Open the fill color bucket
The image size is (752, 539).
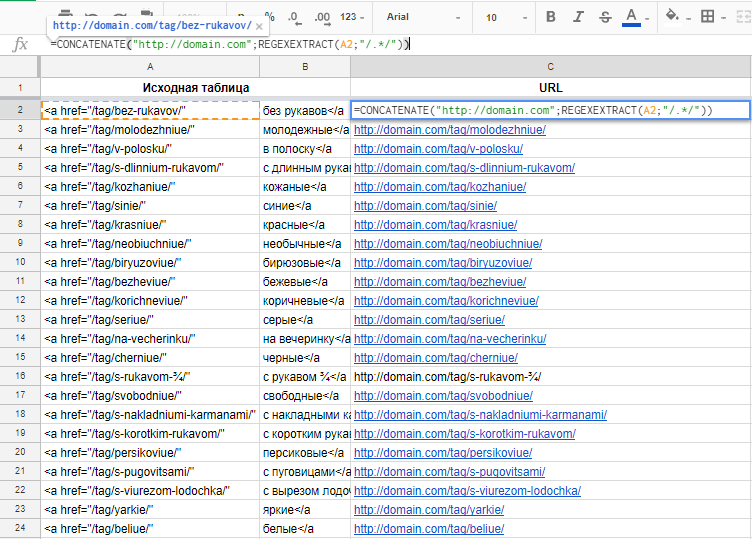pyautogui.click(x=672, y=16)
